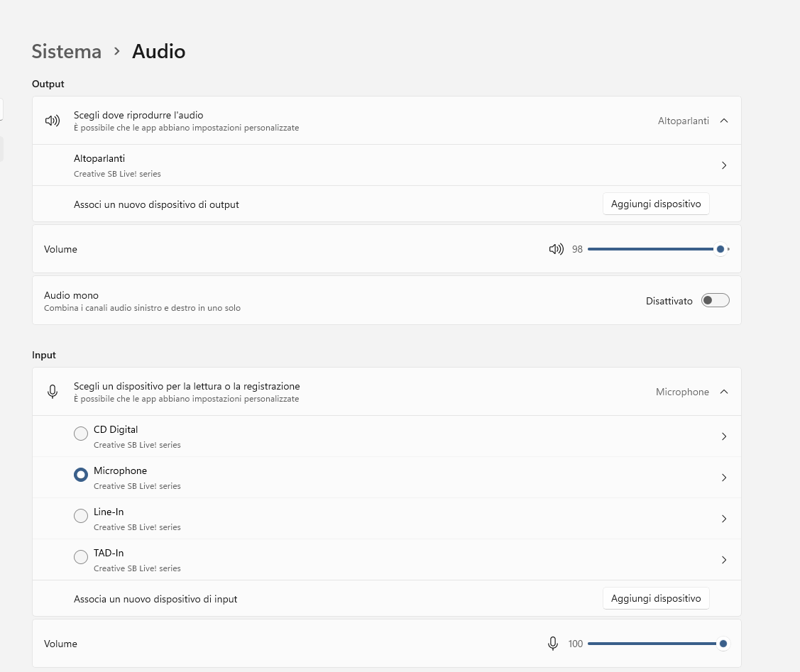Viewport: 800px width, 672px height.
Task: Select Line-In as input device
Action: (x=81, y=516)
